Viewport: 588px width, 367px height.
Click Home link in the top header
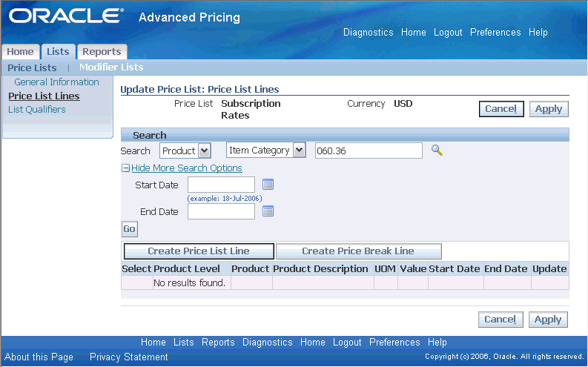[x=414, y=32]
